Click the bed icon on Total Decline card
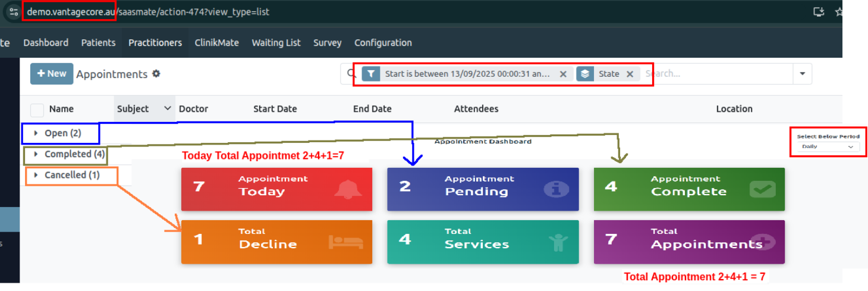The height and width of the screenshot is (291, 868). 345,242
